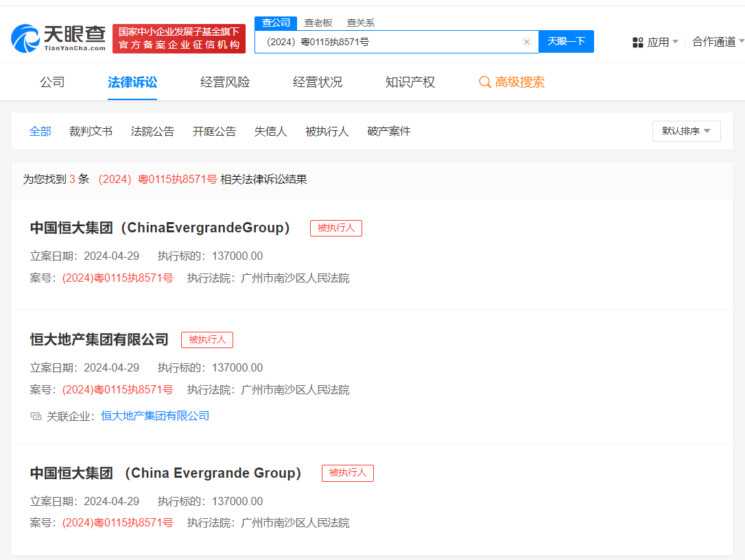Click case number in first result

[x=117, y=278]
